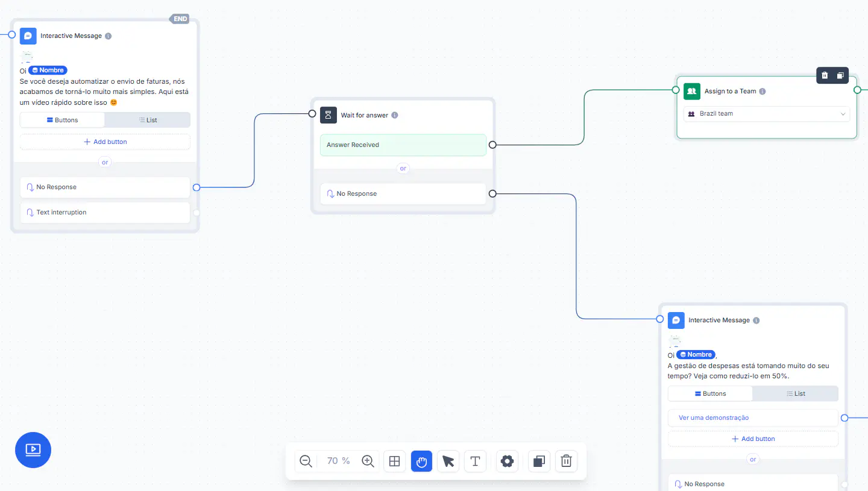Show info for Wait for answer

[x=395, y=115]
